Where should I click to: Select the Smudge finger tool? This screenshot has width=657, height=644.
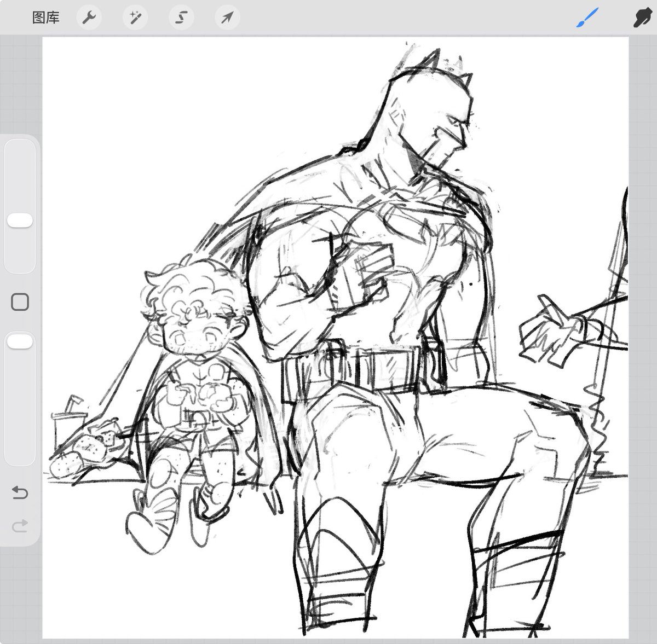(x=642, y=18)
